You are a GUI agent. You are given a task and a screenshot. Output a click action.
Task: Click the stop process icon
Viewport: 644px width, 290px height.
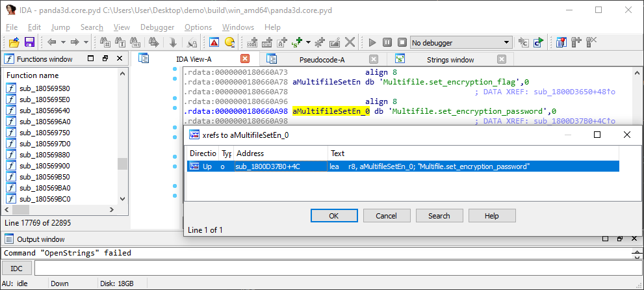(x=402, y=42)
